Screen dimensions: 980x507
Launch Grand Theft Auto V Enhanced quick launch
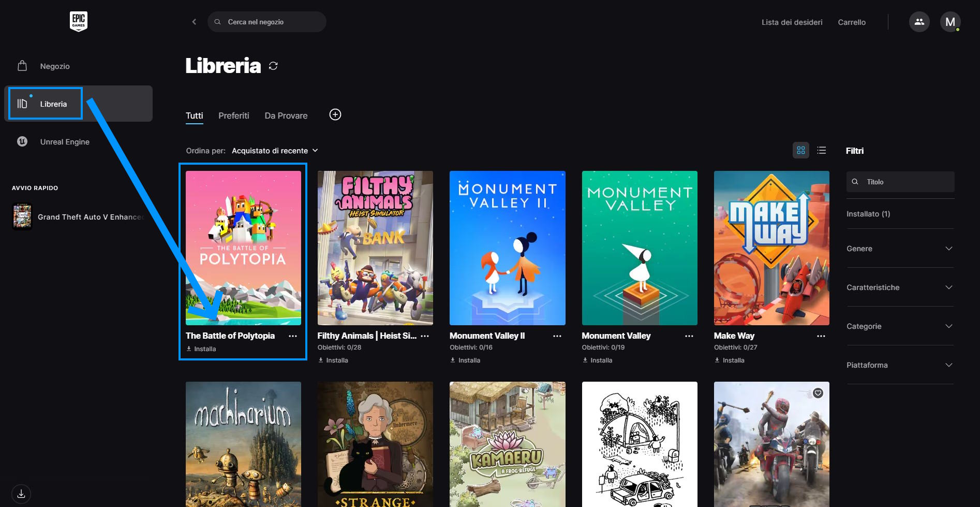click(78, 216)
